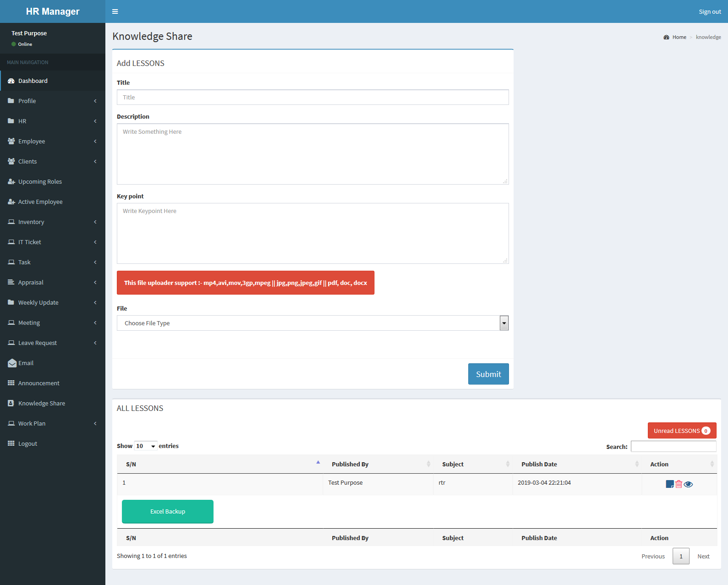
Task: Click the Upcoming Roles user icon
Action: click(x=11, y=181)
